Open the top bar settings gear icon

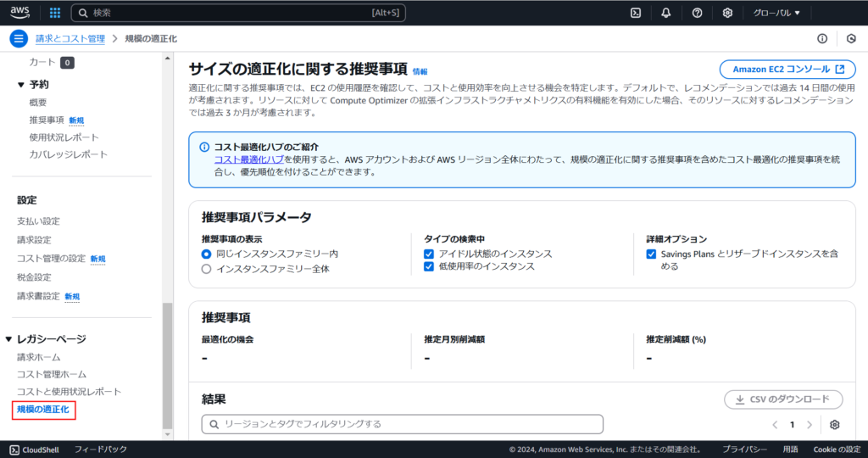(727, 13)
